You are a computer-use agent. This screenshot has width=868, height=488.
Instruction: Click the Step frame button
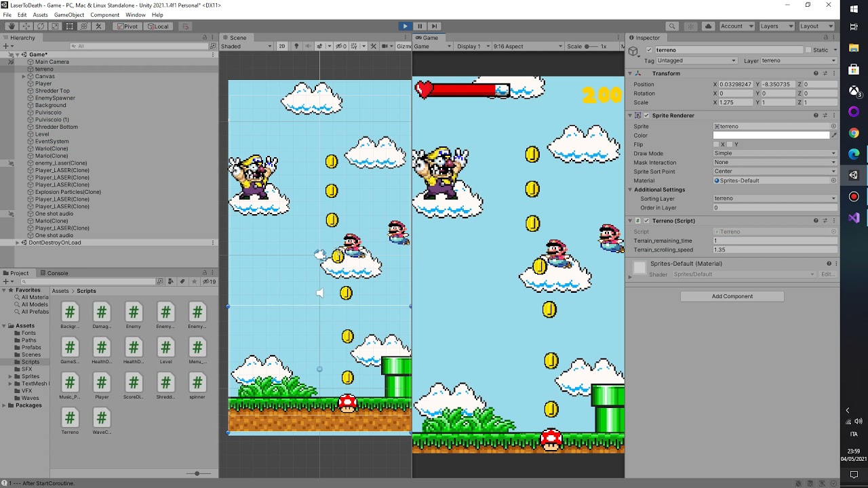434,26
